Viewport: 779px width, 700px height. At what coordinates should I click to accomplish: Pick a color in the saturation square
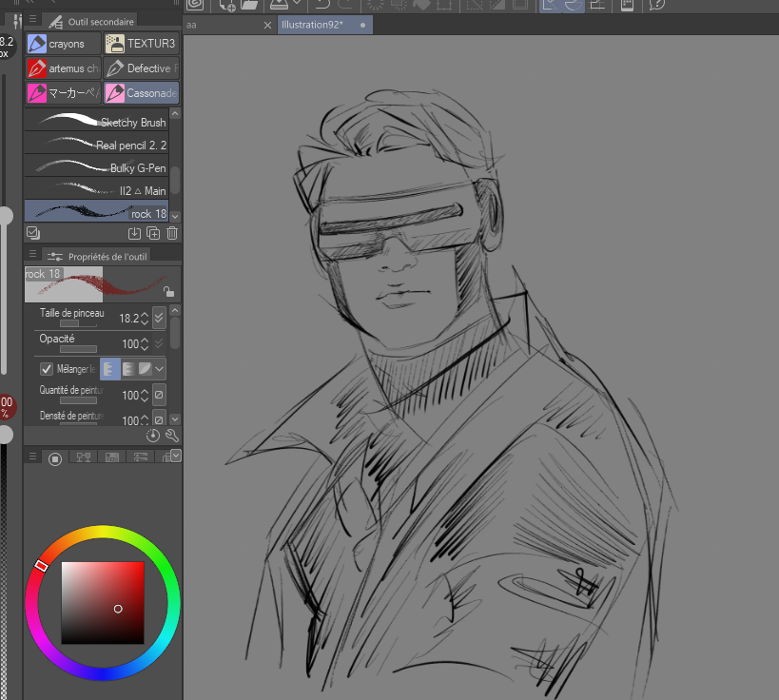(x=103, y=603)
